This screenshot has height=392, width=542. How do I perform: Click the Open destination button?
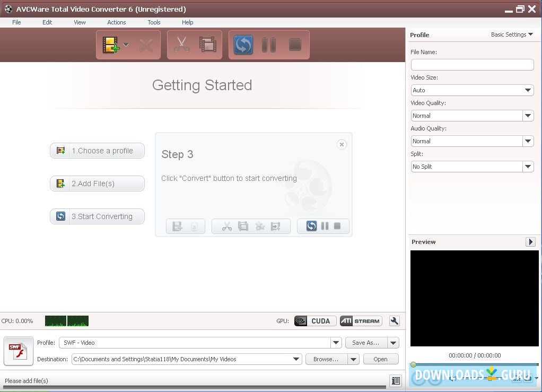[x=381, y=359]
